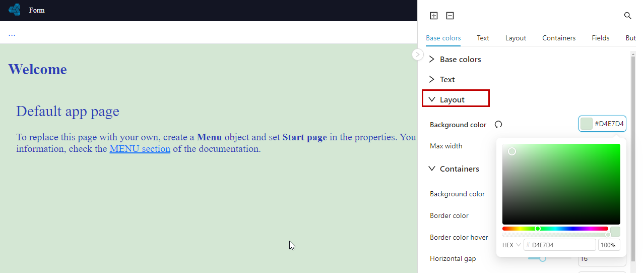
Task: Switch to the Layout tab
Action: [x=516, y=38]
